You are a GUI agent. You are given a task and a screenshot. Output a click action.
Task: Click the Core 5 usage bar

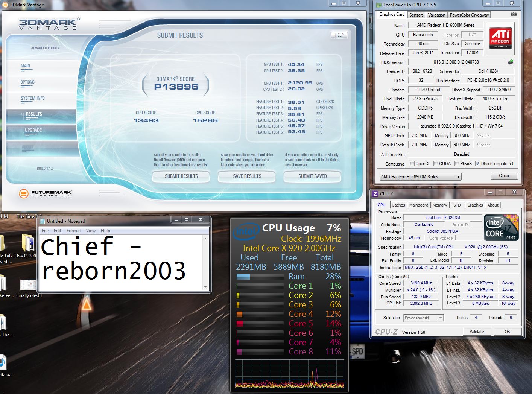pos(260,324)
